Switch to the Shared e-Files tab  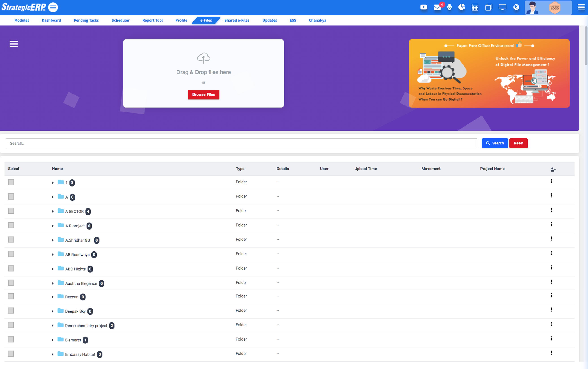237,21
